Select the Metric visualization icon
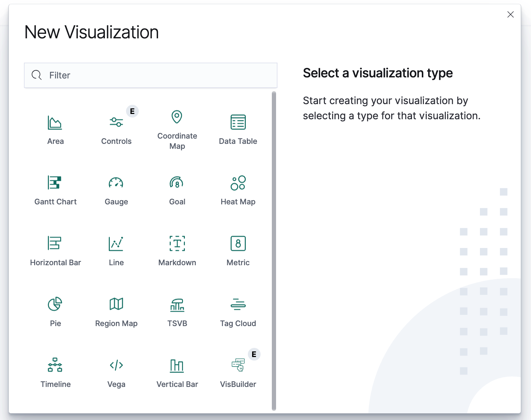 click(x=238, y=243)
